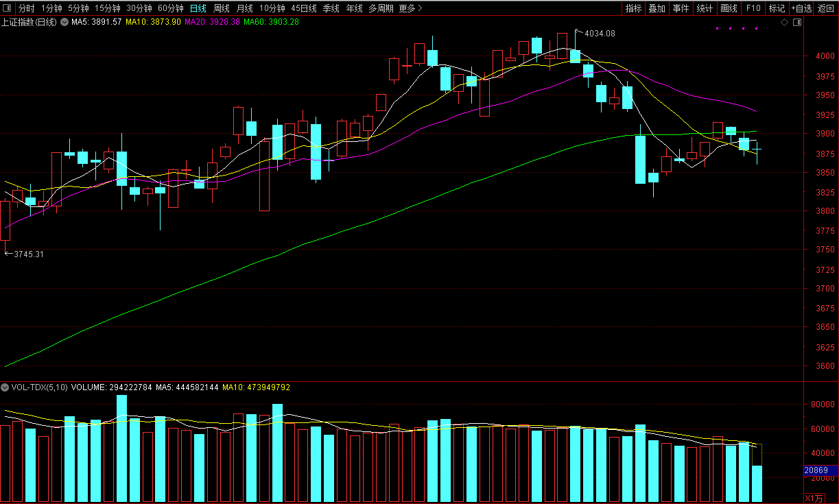Click the X1万 volume unit label
Viewport: 839px width, 504px height.
click(815, 497)
